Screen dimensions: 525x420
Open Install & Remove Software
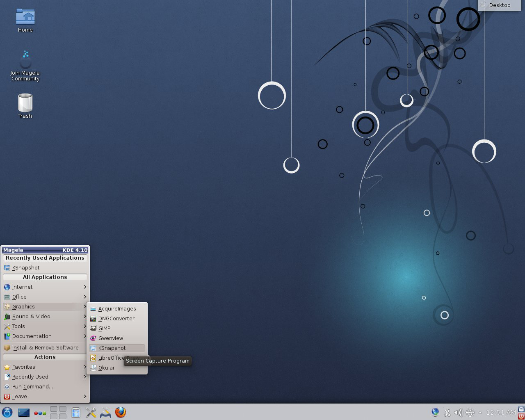[x=45, y=348]
